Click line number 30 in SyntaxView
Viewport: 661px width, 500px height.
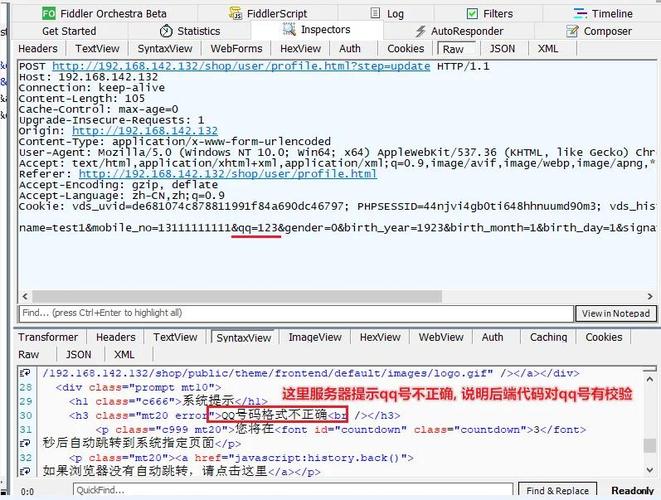click(26, 415)
